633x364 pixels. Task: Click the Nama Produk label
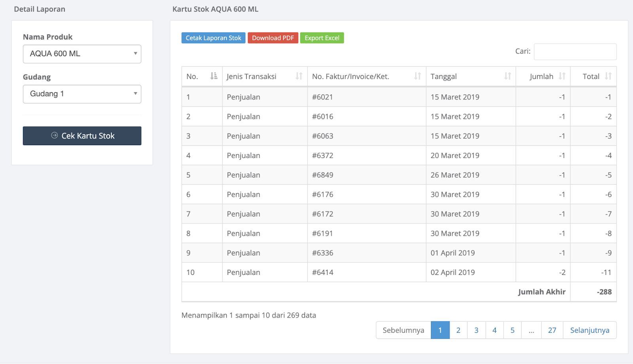pos(47,37)
